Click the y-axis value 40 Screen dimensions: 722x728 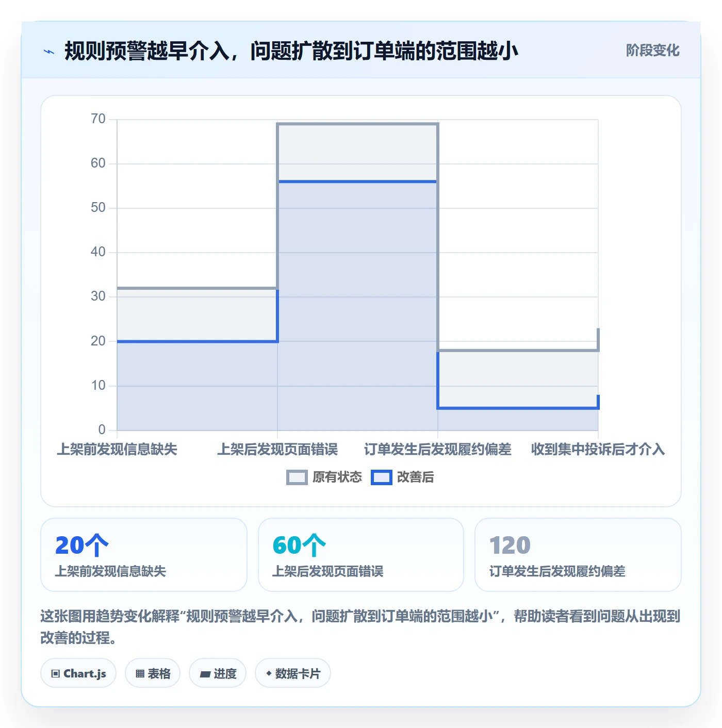pos(98,252)
